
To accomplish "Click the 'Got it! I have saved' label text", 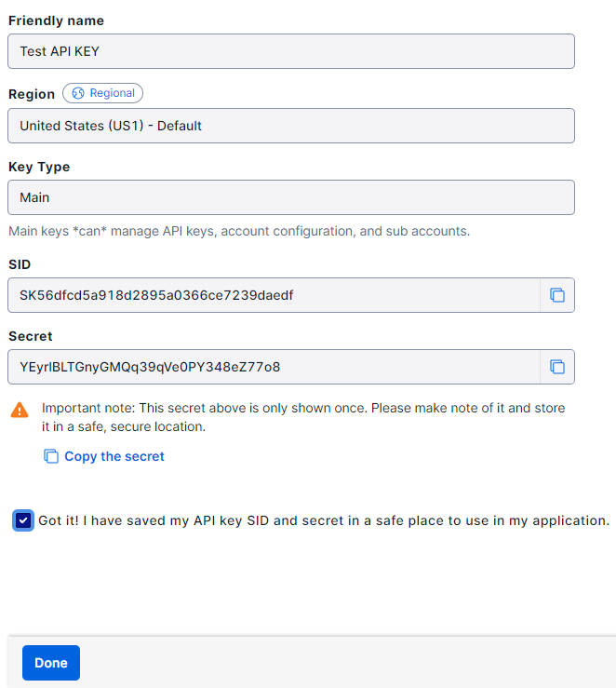I will click(x=324, y=520).
